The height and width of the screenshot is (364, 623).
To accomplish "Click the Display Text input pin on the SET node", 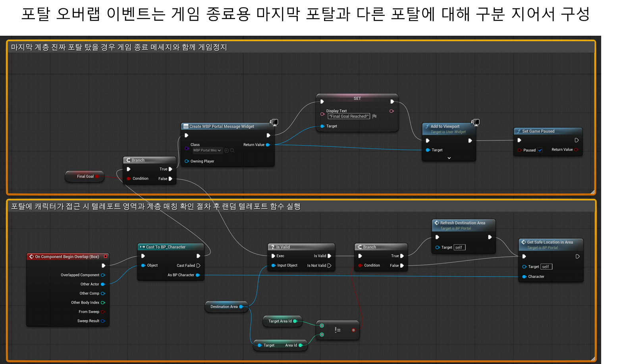I will (322, 114).
